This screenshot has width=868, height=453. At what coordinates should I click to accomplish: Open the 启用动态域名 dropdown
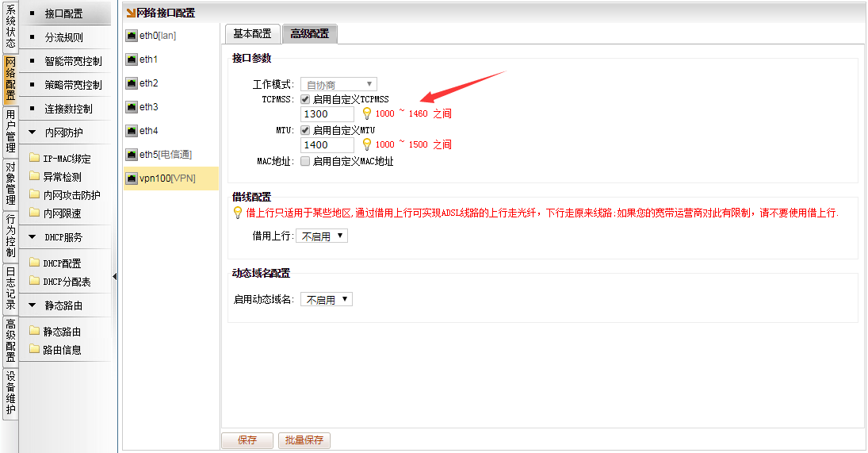326,300
